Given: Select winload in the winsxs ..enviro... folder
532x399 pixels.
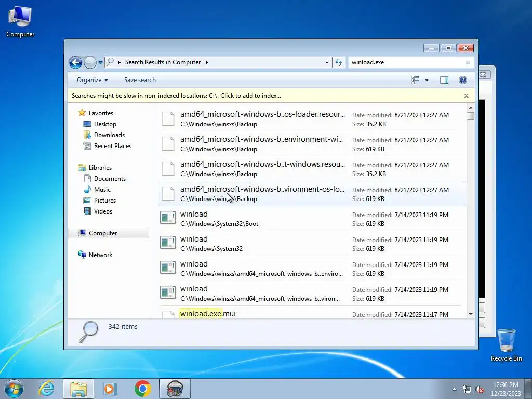Looking at the screenshot, I should [311, 269].
